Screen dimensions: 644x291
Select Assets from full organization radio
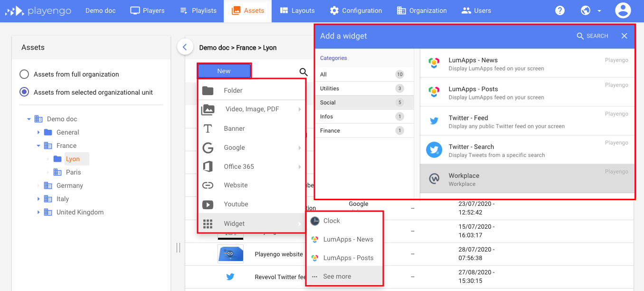(24, 74)
